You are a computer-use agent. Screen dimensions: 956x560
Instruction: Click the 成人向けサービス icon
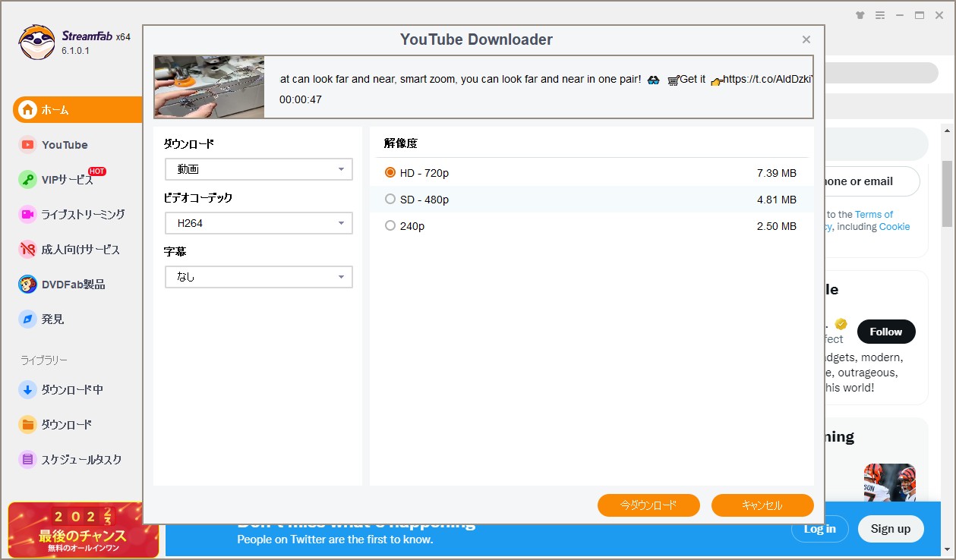[x=28, y=250]
